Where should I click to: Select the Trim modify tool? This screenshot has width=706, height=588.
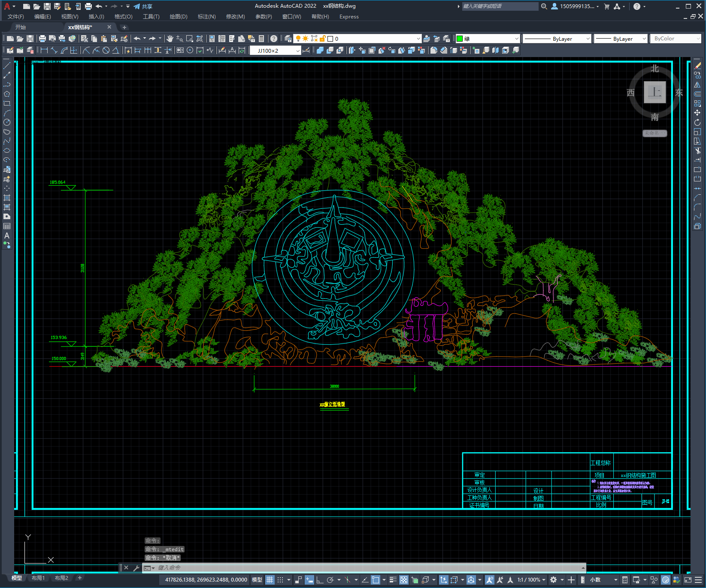coord(697,151)
